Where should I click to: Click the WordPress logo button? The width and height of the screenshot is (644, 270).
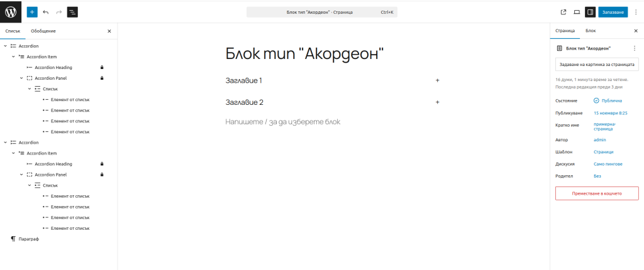coord(11,11)
